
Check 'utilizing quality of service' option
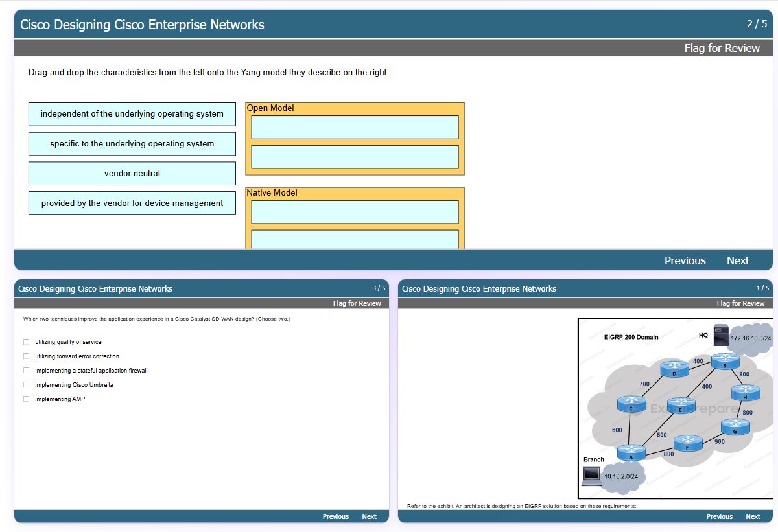coord(27,342)
